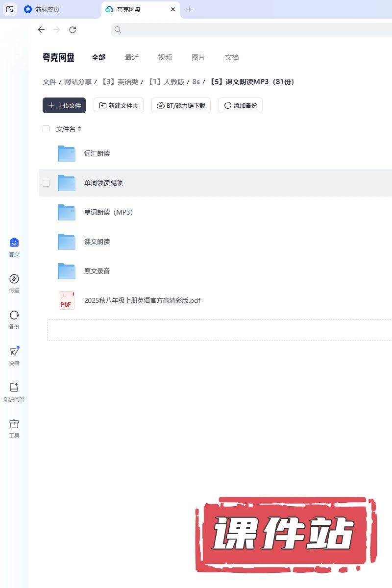Screen dimensions: 392x588
Task: Tick the select-all checkbox beside 文件名
Action: [46, 129]
